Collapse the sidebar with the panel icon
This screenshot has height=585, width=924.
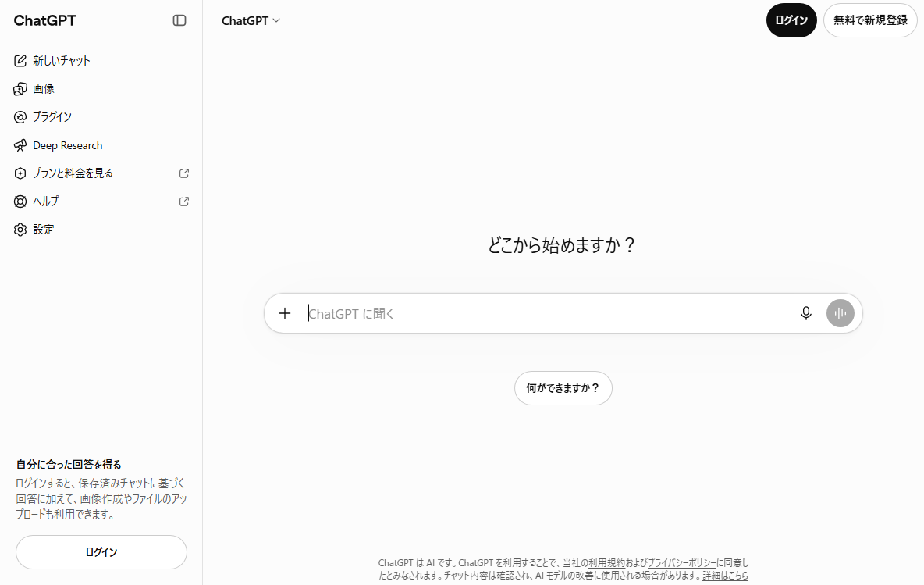(x=179, y=20)
